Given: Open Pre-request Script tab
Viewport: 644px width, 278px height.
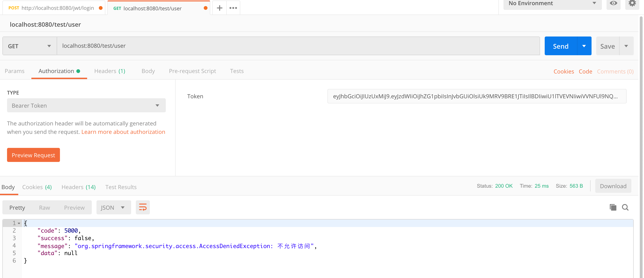Looking at the screenshot, I should [x=192, y=71].
